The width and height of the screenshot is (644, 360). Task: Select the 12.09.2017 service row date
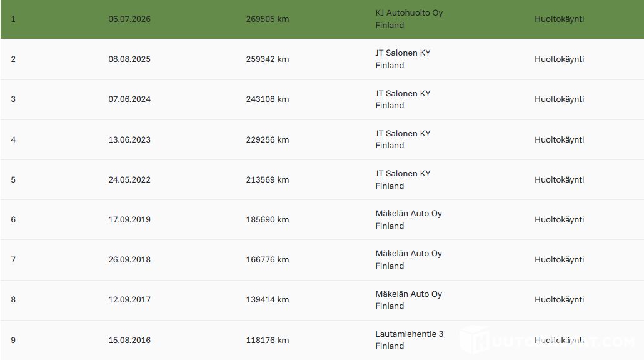click(x=129, y=299)
